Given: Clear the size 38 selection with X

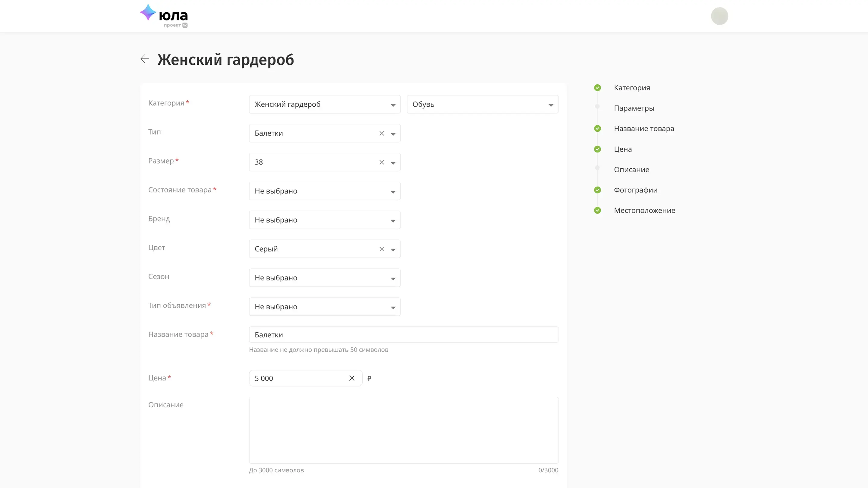Looking at the screenshot, I should [x=382, y=162].
